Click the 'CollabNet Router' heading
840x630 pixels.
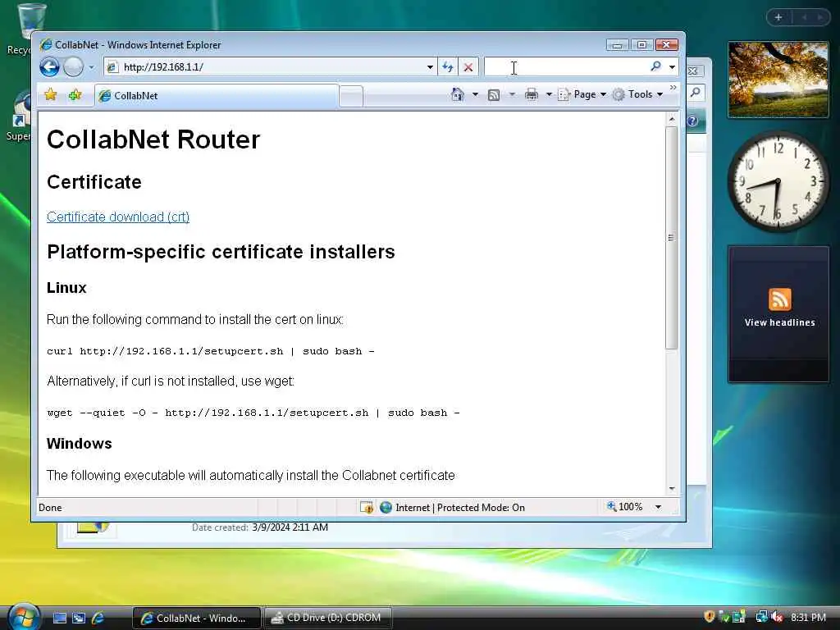[x=153, y=139]
